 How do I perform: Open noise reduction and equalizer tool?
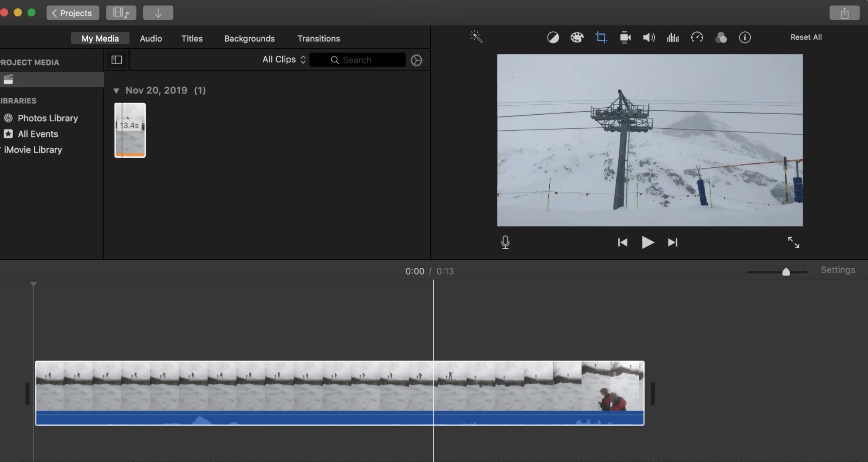coord(673,37)
